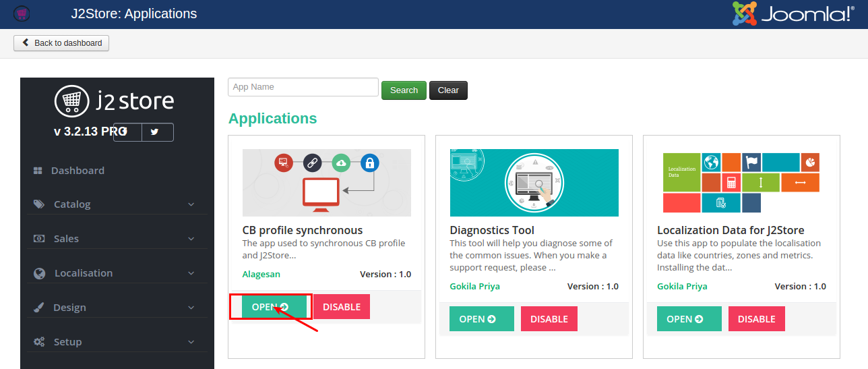Click Version 1.0 on Diagnostics Tool card
868x369 pixels.
point(593,287)
